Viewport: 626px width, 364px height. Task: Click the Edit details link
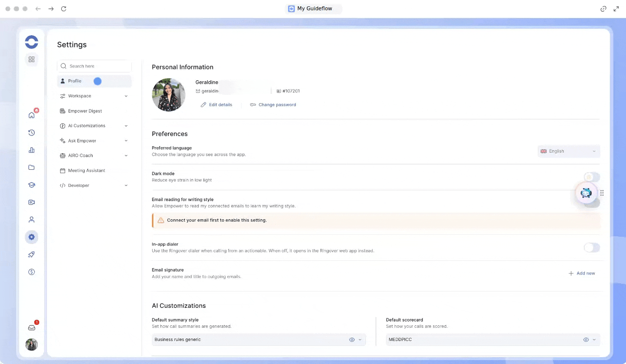[x=216, y=105]
